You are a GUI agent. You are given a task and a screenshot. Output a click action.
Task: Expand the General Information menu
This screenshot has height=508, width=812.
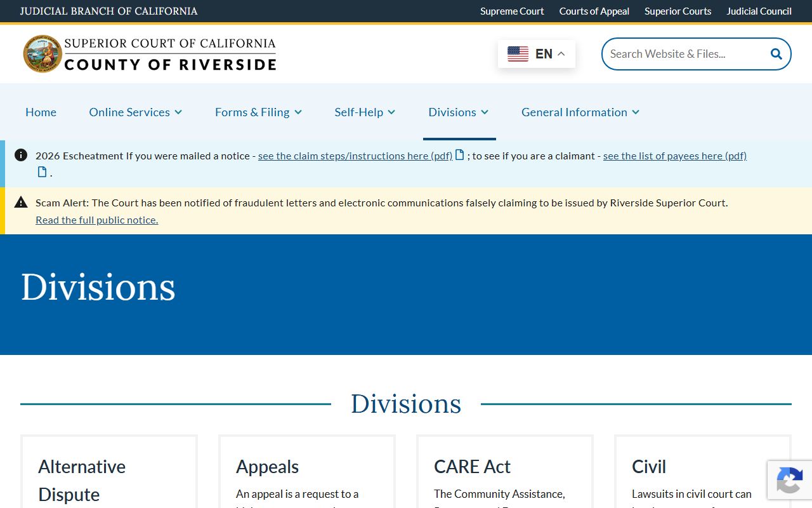[580, 112]
